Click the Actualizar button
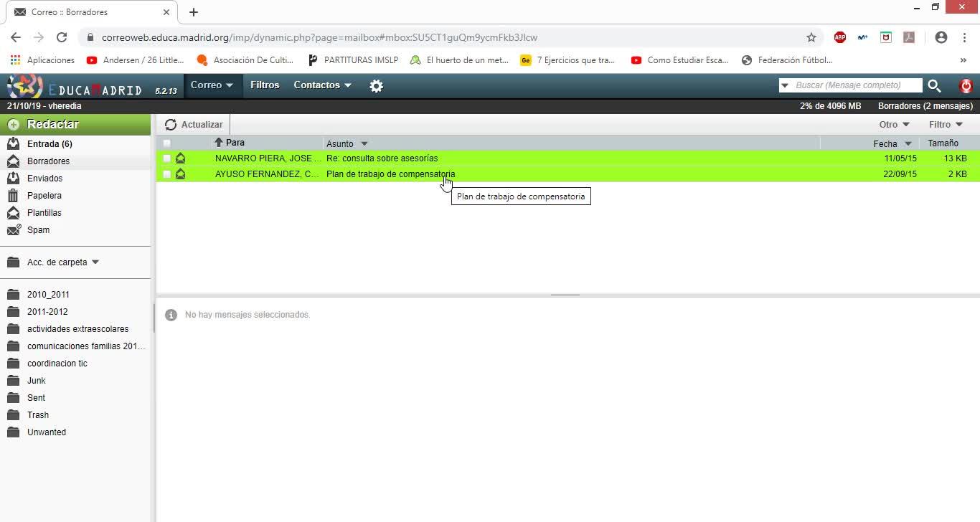Viewport: 980px width, 522px height. (194, 125)
